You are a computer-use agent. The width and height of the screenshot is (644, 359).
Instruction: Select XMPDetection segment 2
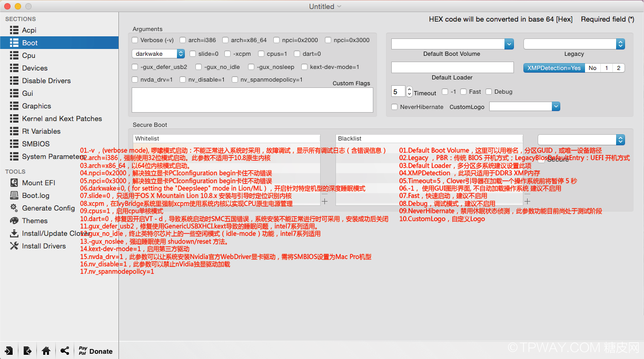click(x=619, y=68)
